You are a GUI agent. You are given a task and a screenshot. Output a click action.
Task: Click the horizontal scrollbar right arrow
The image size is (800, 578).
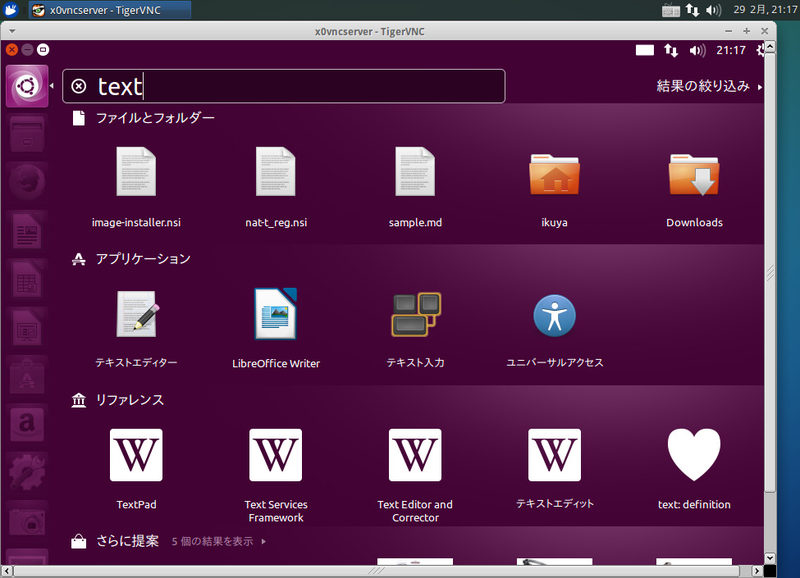[758, 571]
